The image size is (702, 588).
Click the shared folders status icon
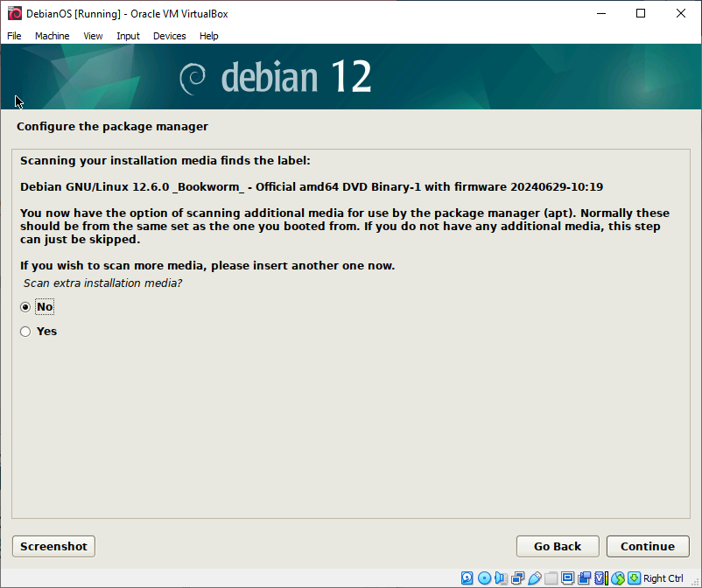coord(551,578)
